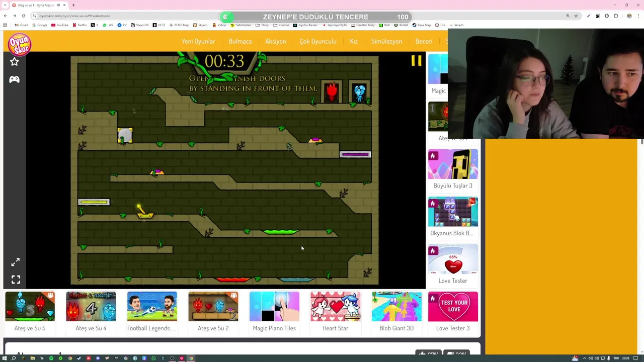Open the Windows Start button
Image resolution: width=644 pixels, height=362 pixels.
(5, 358)
